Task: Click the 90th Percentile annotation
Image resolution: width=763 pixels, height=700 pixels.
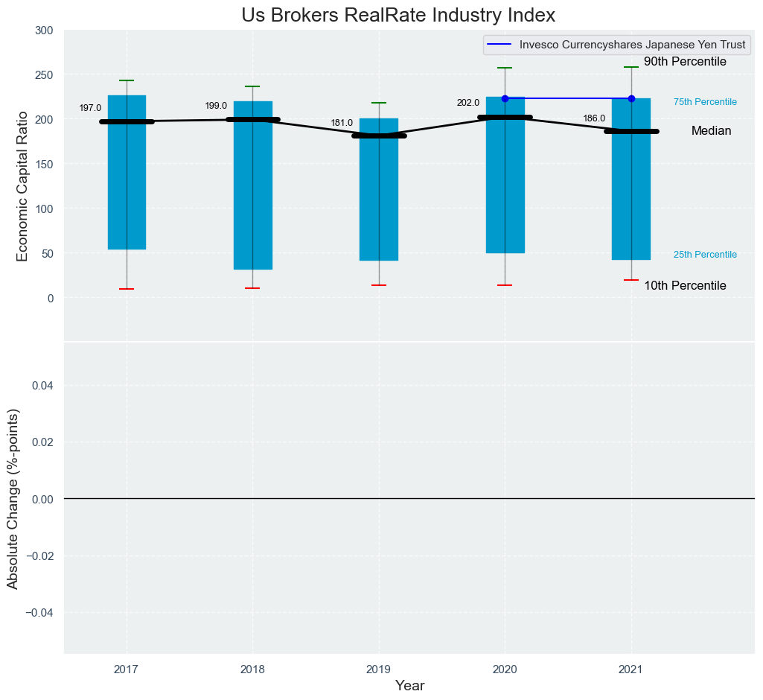Action: tap(685, 62)
